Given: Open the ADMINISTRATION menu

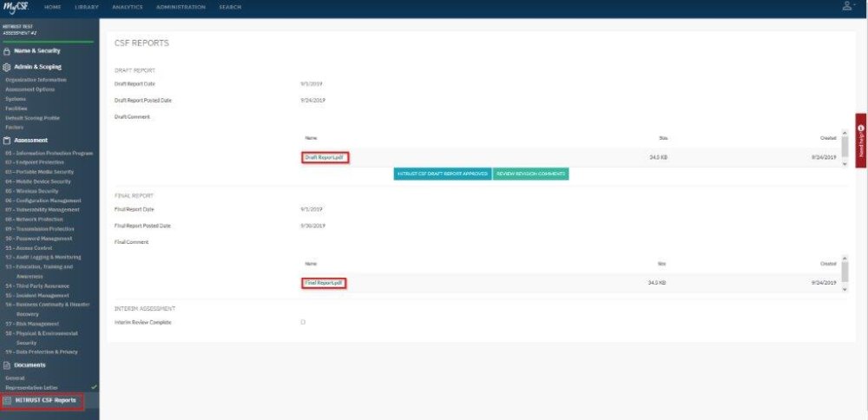Looking at the screenshot, I should tap(181, 7).
